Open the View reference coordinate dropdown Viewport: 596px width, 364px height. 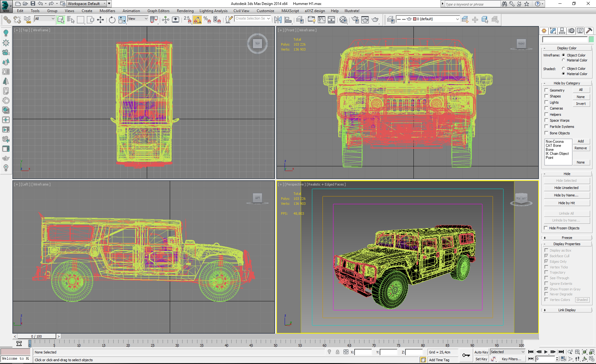pyautogui.click(x=138, y=19)
